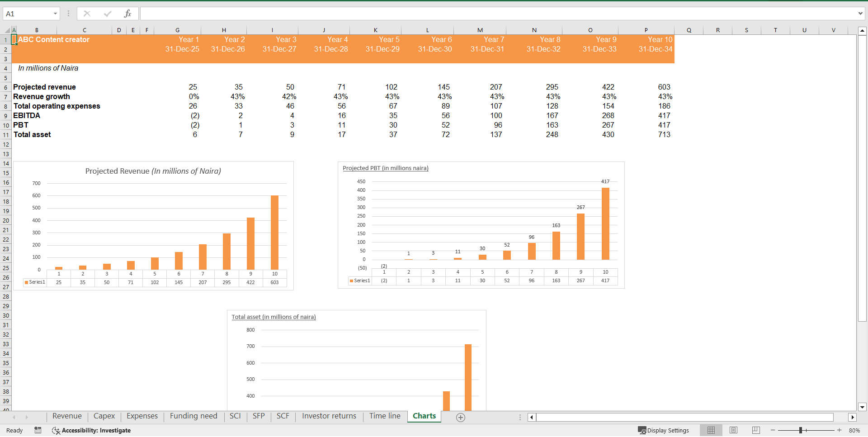868x437 pixels.
Task: Select column P header
Action: point(646,30)
